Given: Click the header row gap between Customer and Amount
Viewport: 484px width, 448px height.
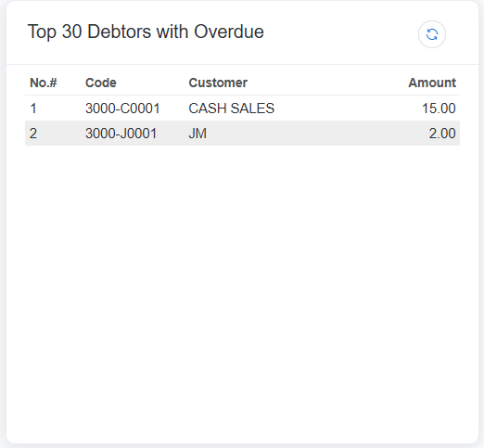Looking at the screenshot, I should click(x=327, y=83).
